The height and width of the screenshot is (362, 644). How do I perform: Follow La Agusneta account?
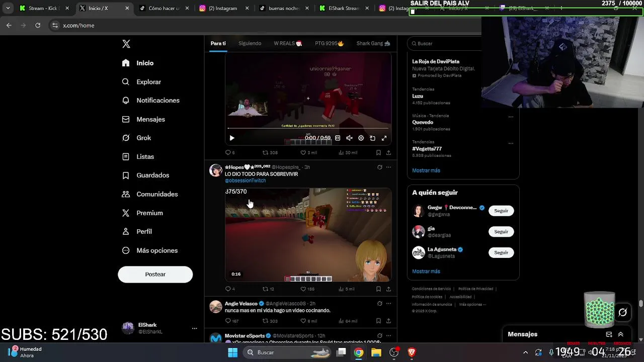tap(501, 252)
